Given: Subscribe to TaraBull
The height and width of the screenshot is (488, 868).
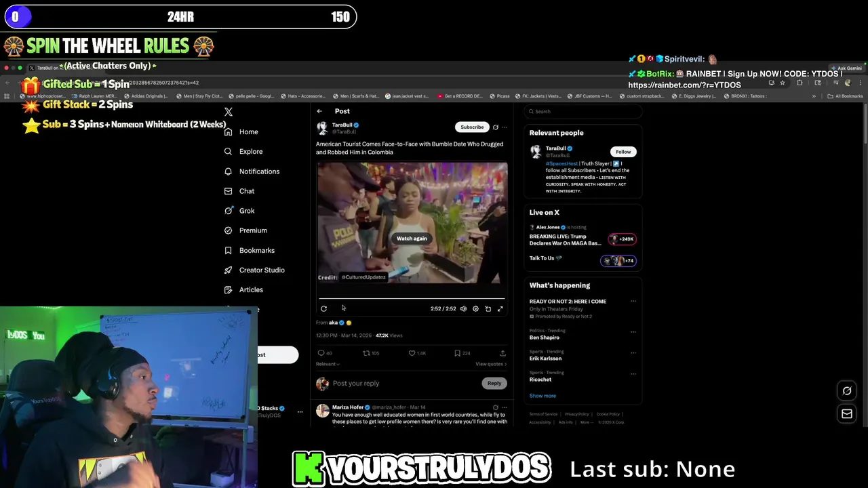Looking at the screenshot, I should coord(472,127).
